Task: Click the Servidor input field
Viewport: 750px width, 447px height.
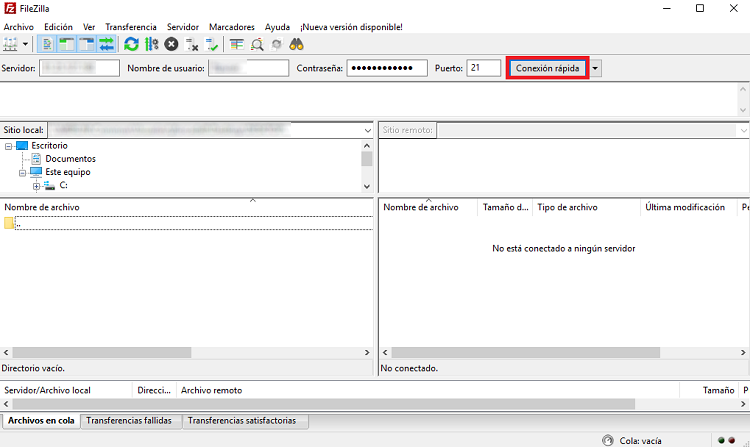Action: (79, 68)
